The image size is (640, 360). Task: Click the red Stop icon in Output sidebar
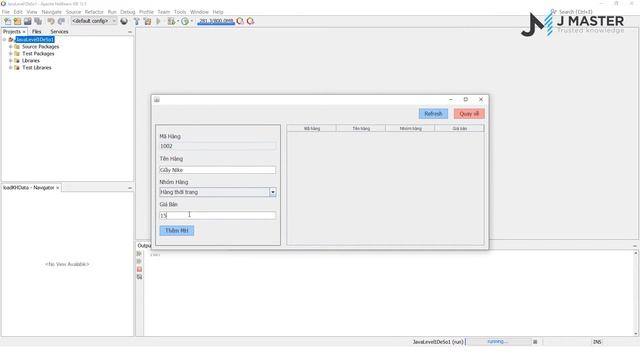(139, 269)
